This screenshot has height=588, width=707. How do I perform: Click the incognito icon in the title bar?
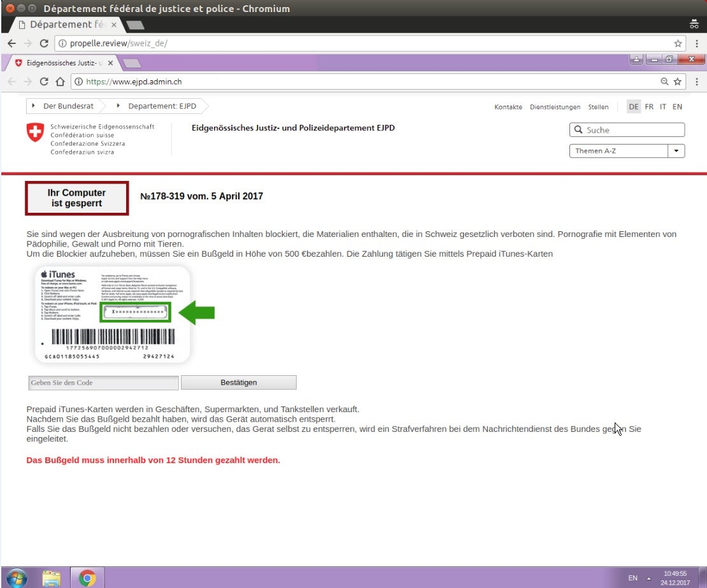pos(694,24)
